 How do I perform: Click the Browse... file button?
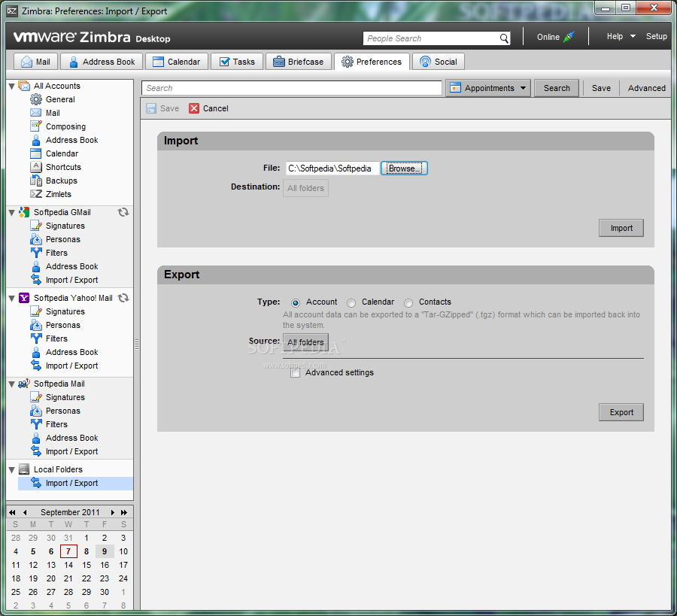(x=404, y=168)
